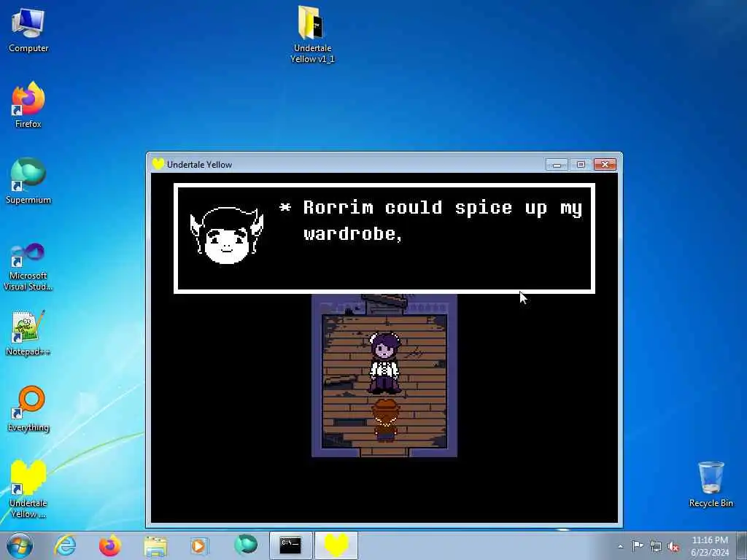Open the network tray icon
This screenshot has height=560, width=747.
(656, 546)
